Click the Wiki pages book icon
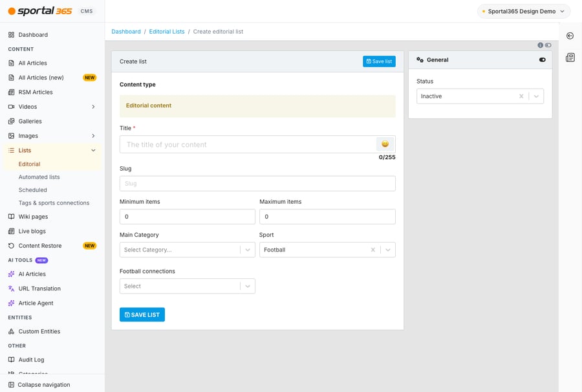The height and width of the screenshot is (392, 582). point(11,217)
